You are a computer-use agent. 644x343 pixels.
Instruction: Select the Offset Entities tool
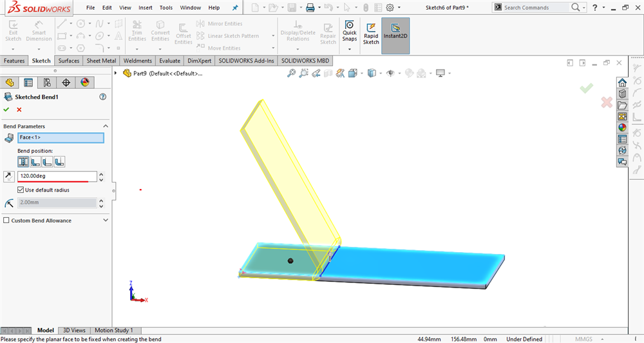click(183, 34)
